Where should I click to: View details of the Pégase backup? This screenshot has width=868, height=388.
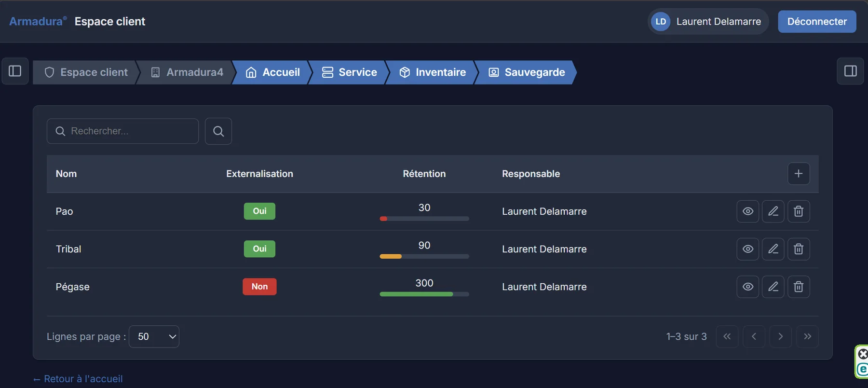(x=748, y=287)
